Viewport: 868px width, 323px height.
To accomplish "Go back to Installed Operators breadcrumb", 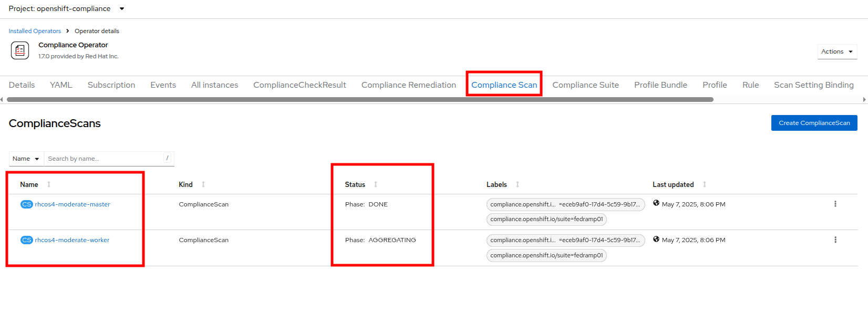I will coord(35,31).
